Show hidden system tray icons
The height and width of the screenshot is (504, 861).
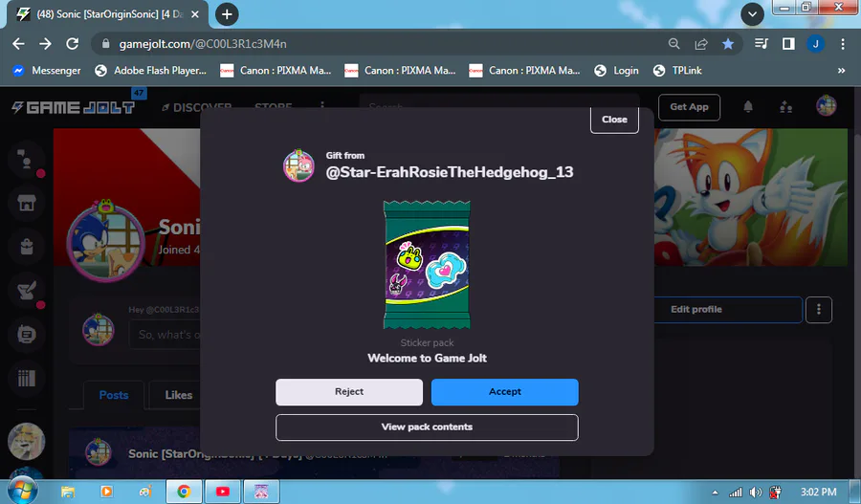715,493
